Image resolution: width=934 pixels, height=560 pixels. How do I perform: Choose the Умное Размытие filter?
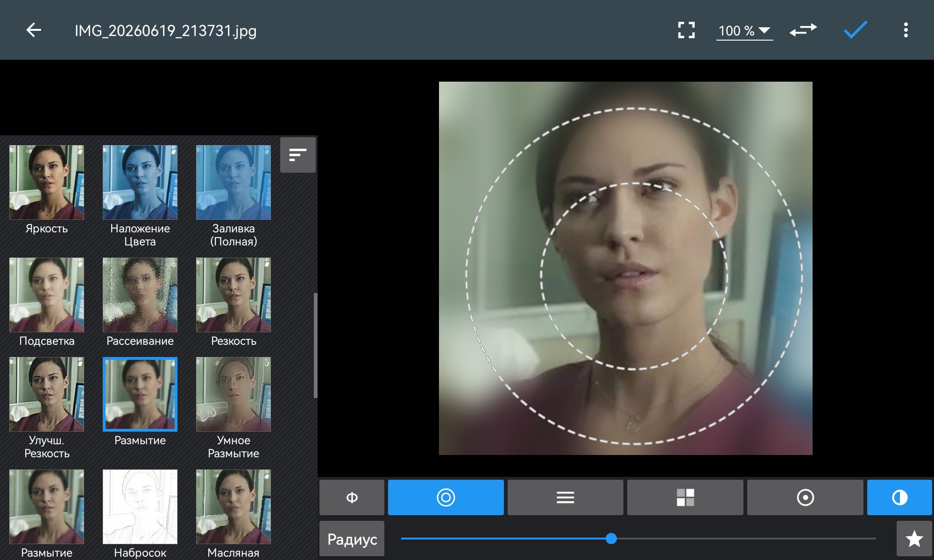pyautogui.click(x=233, y=394)
